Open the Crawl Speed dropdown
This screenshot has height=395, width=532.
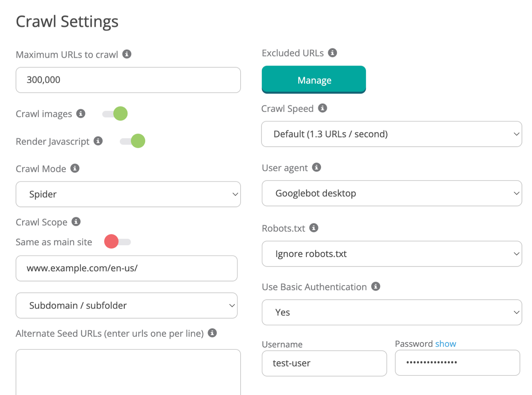(x=392, y=134)
